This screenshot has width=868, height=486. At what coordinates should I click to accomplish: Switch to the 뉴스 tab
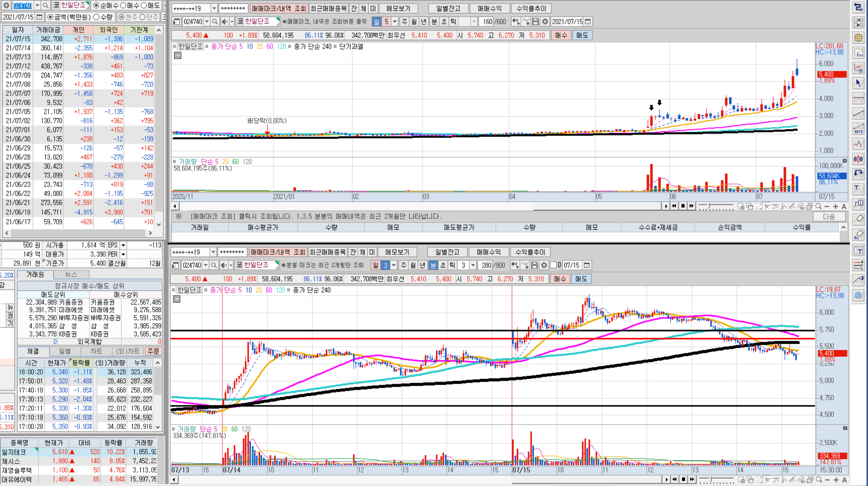71,275
